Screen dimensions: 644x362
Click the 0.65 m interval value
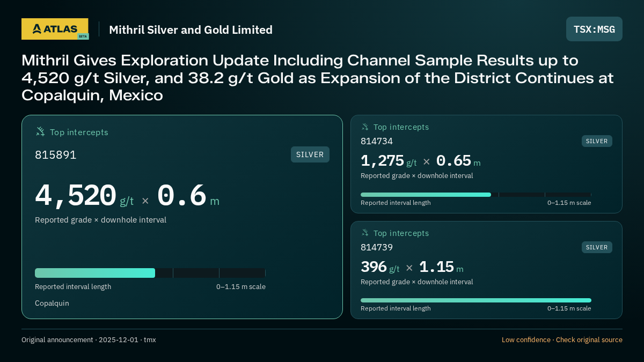point(458,161)
